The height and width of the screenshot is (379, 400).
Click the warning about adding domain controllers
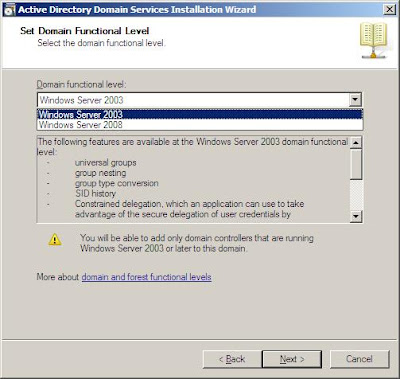tap(197, 243)
